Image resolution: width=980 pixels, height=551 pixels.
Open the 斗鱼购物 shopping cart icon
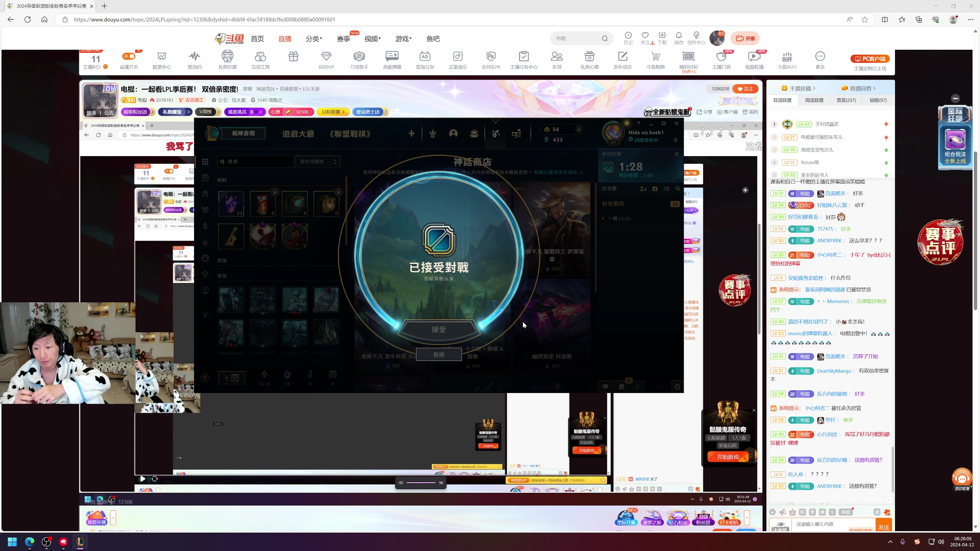click(655, 60)
